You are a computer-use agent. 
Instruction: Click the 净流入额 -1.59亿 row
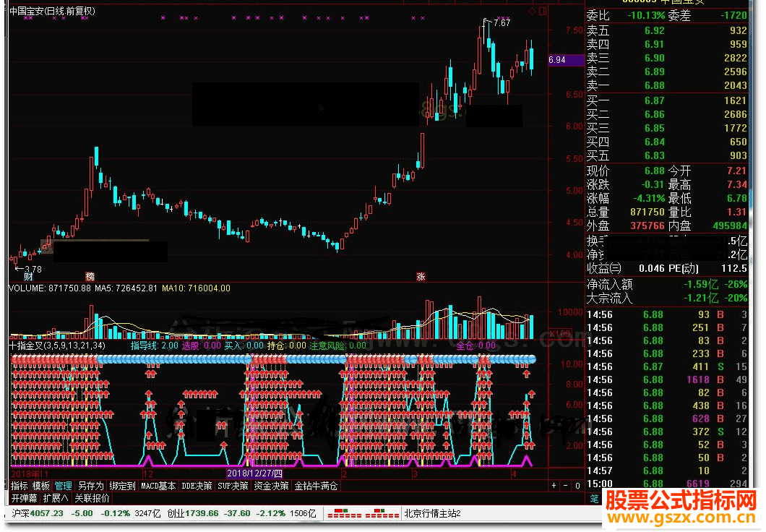pos(667,284)
